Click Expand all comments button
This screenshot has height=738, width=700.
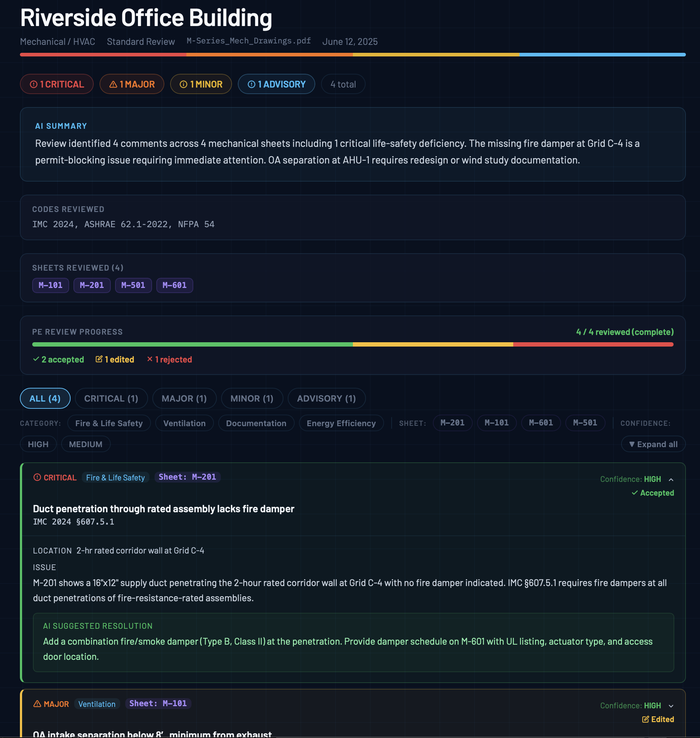[653, 444]
